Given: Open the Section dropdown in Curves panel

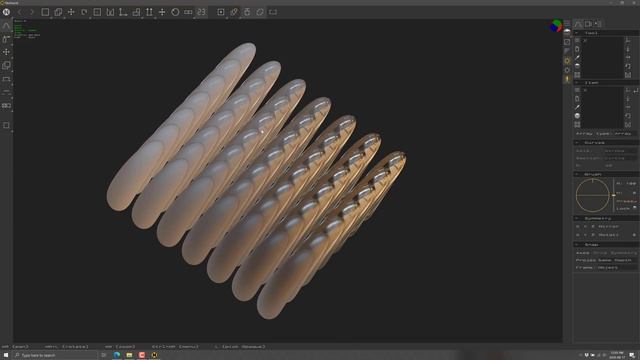Looking at the screenshot, I should tap(620, 158).
